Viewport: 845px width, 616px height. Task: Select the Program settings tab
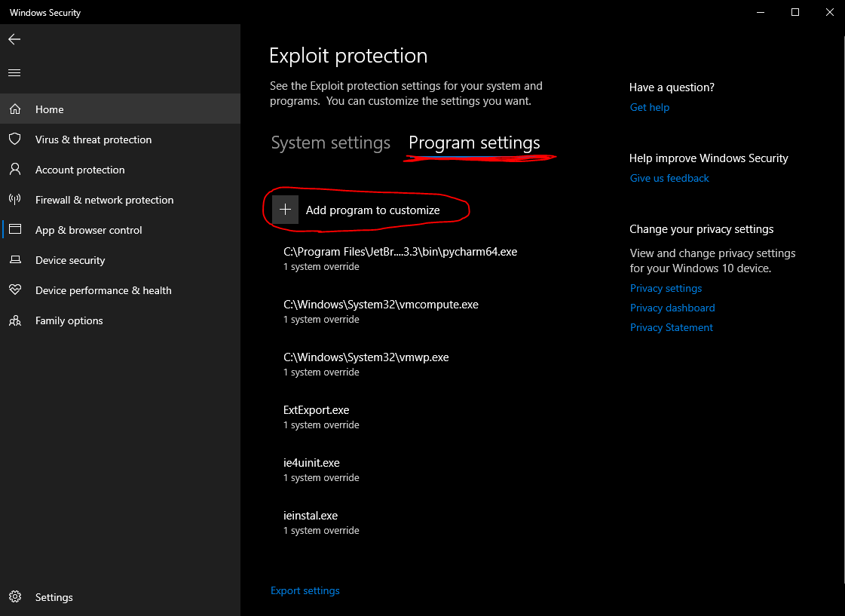click(474, 143)
